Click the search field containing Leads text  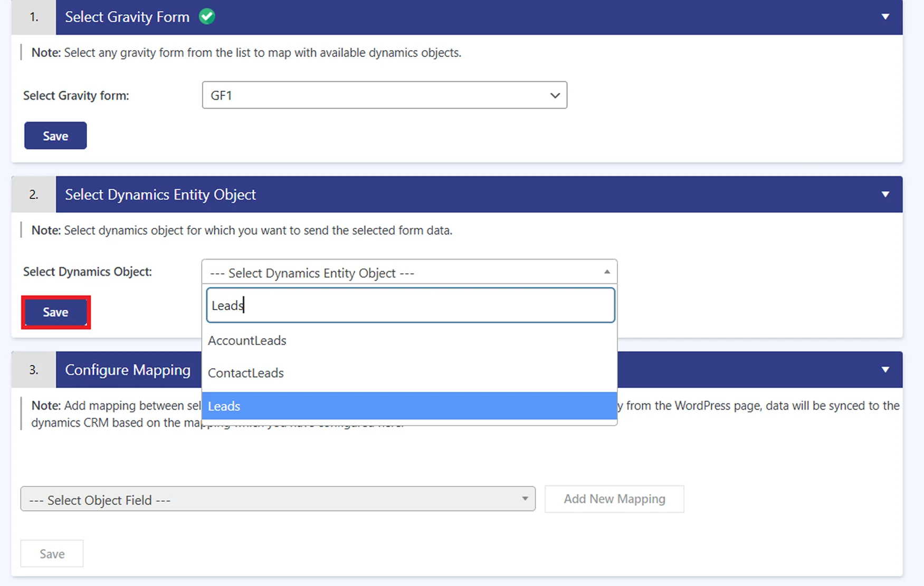point(409,305)
